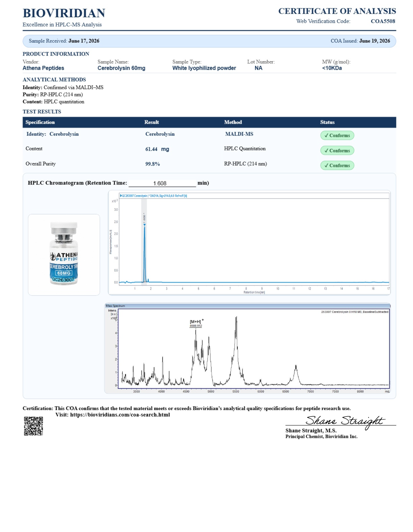The image size is (413, 532).
Task: Click the Specification column header
Action: (x=40, y=122)
